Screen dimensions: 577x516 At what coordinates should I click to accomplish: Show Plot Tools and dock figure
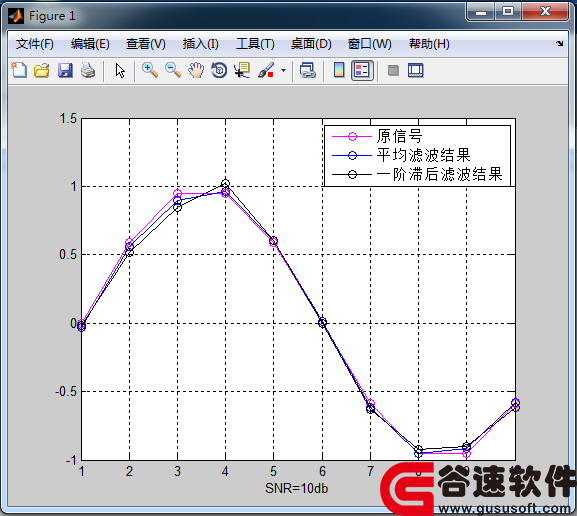click(x=416, y=70)
